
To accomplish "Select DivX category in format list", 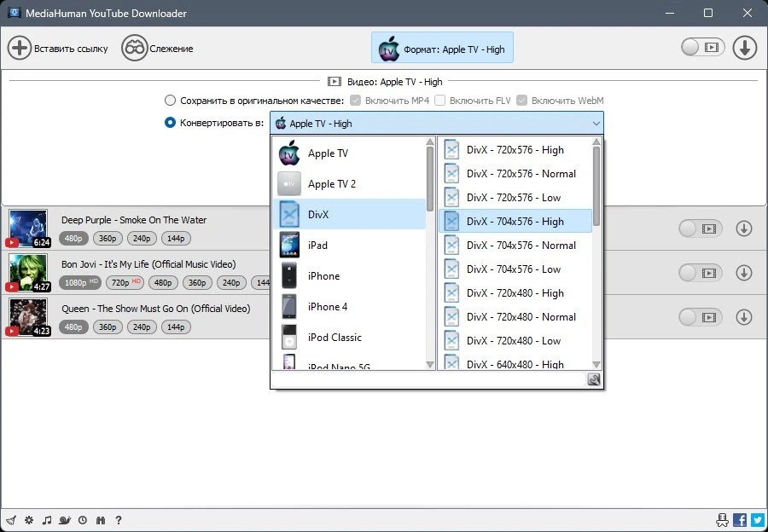I will 350,214.
